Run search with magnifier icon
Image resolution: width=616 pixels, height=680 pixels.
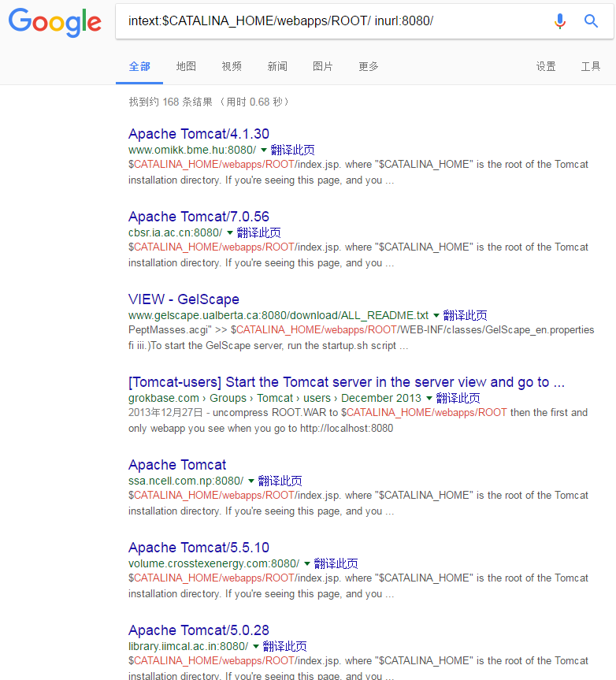[x=591, y=20]
